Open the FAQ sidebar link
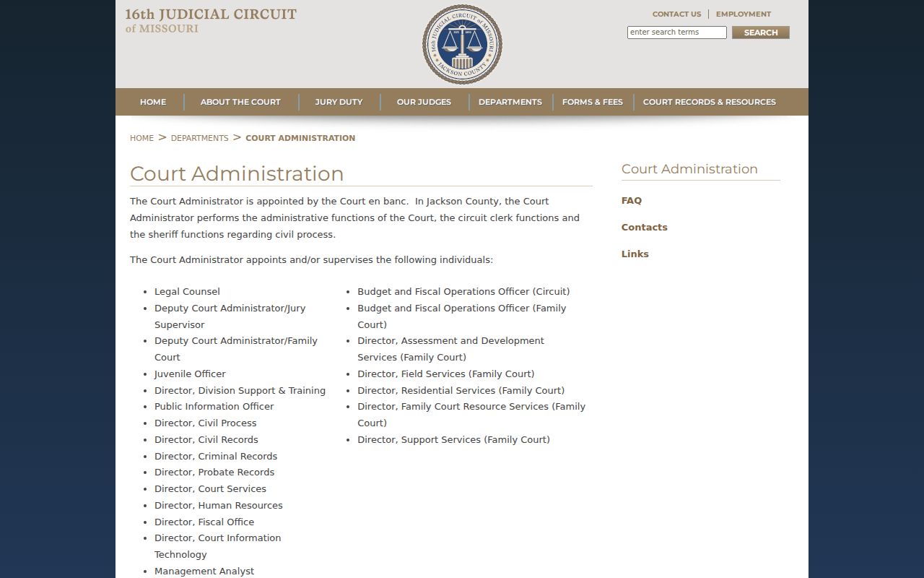924x578 pixels. tap(632, 201)
